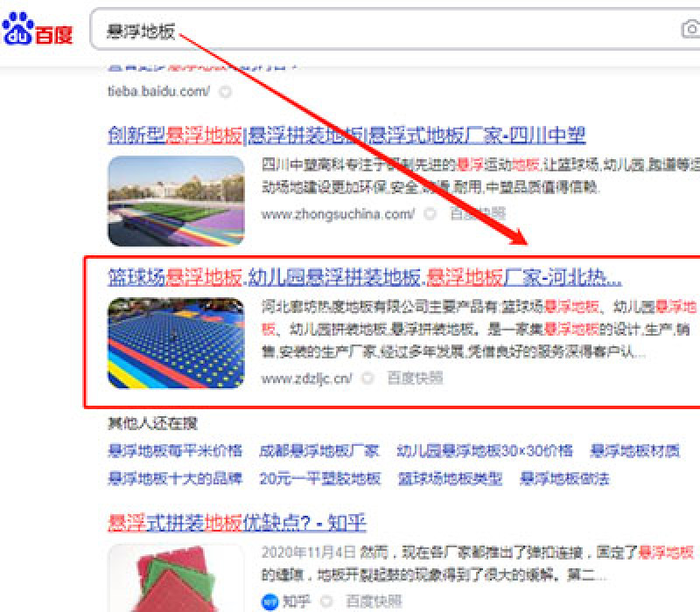Open the blue dotted floor thumbnail
The image size is (700, 612).
177,343
